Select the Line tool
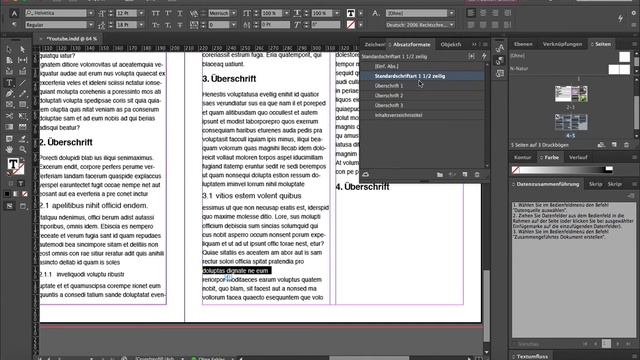This screenshot has width=640, height=360. (x=22, y=83)
